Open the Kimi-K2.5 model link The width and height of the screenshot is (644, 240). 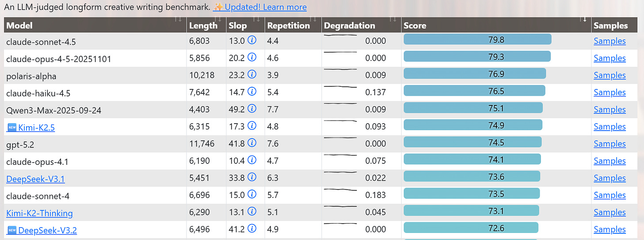(36, 128)
